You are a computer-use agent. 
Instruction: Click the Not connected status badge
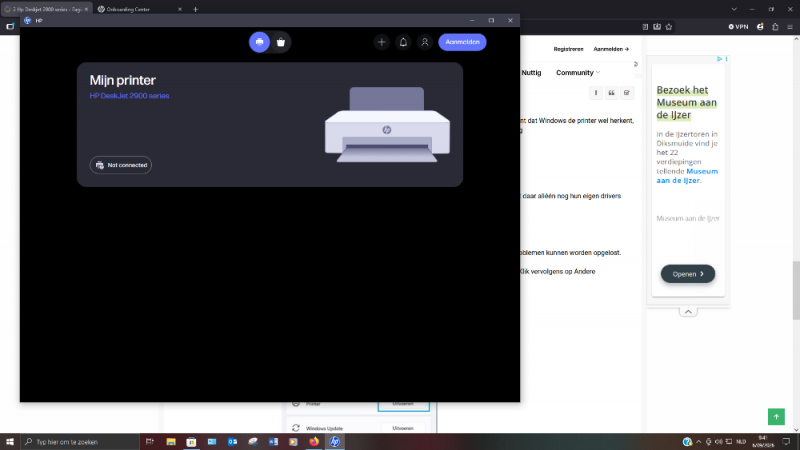(x=121, y=165)
